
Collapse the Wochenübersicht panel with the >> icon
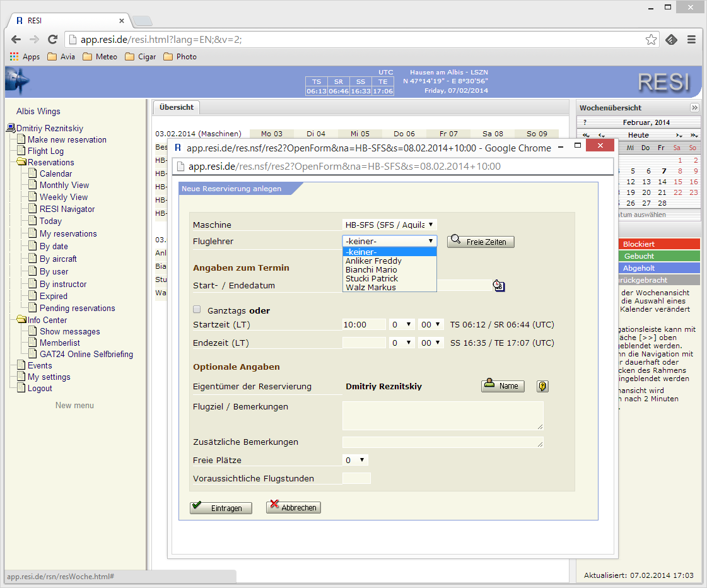click(x=694, y=108)
